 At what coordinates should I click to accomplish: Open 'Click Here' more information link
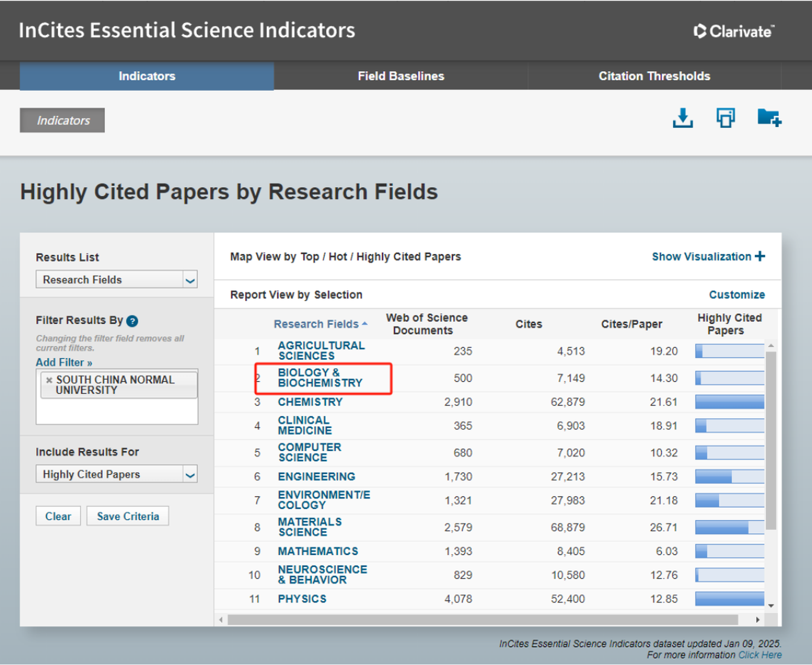(x=760, y=655)
